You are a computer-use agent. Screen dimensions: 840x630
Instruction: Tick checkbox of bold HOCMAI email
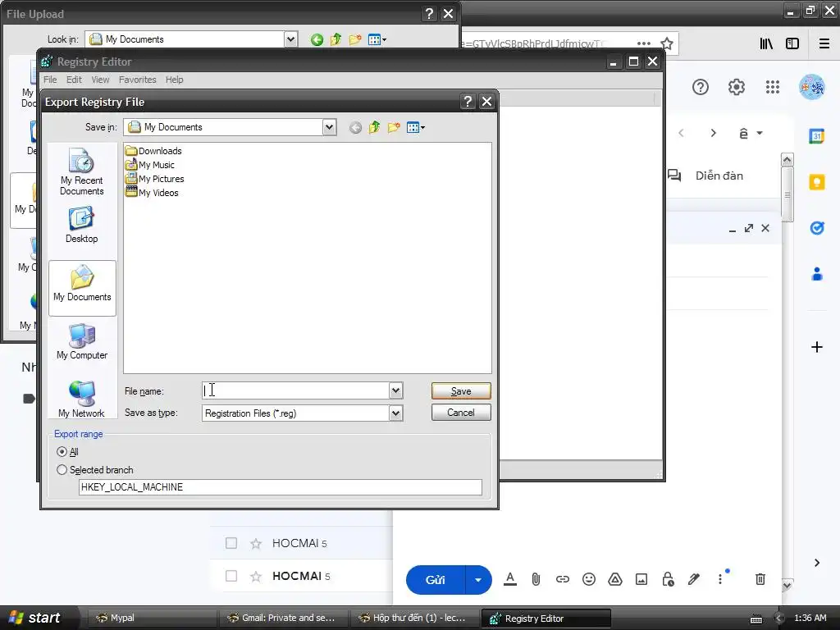pos(231,576)
